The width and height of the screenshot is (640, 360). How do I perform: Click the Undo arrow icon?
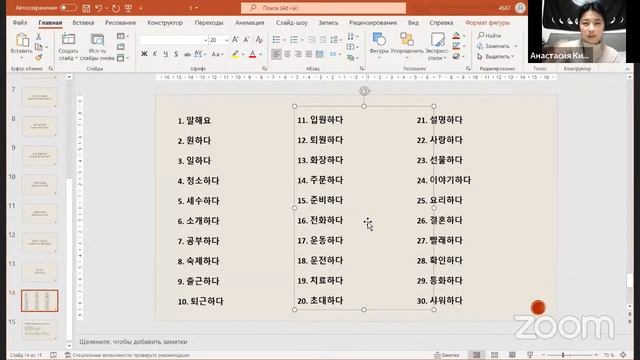click(x=99, y=8)
